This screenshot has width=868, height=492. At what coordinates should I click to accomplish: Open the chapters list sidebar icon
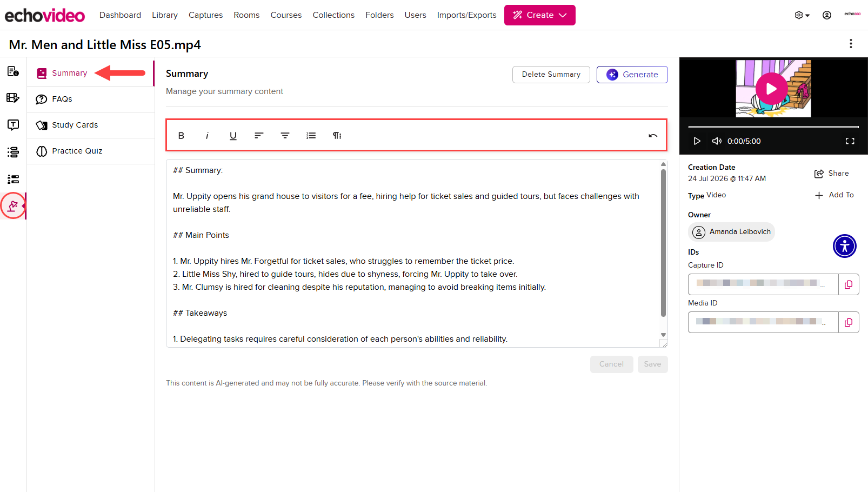pyautogui.click(x=13, y=152)
